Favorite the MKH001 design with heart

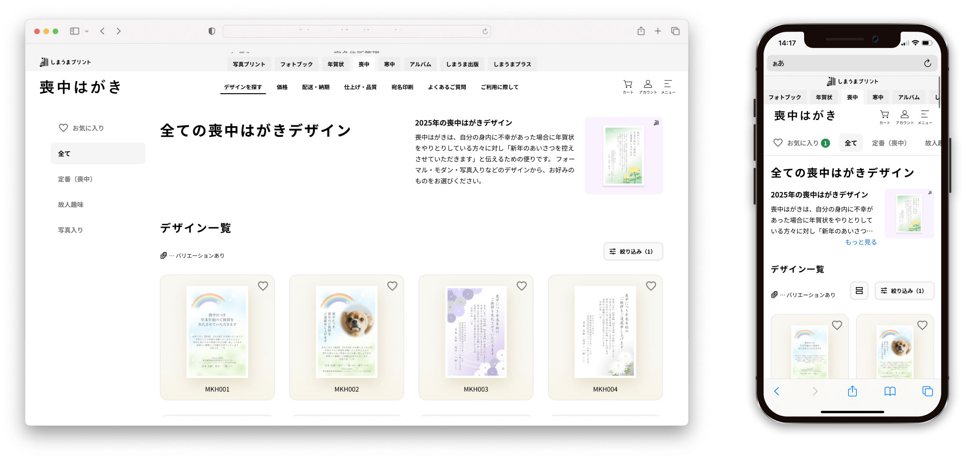click(263, 286)
